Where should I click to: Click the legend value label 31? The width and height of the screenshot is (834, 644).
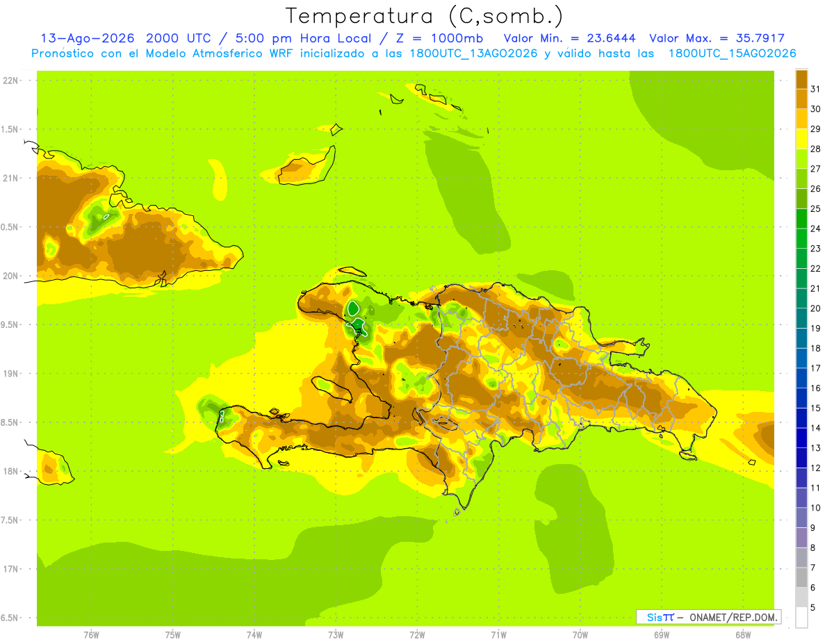(815, 89)
